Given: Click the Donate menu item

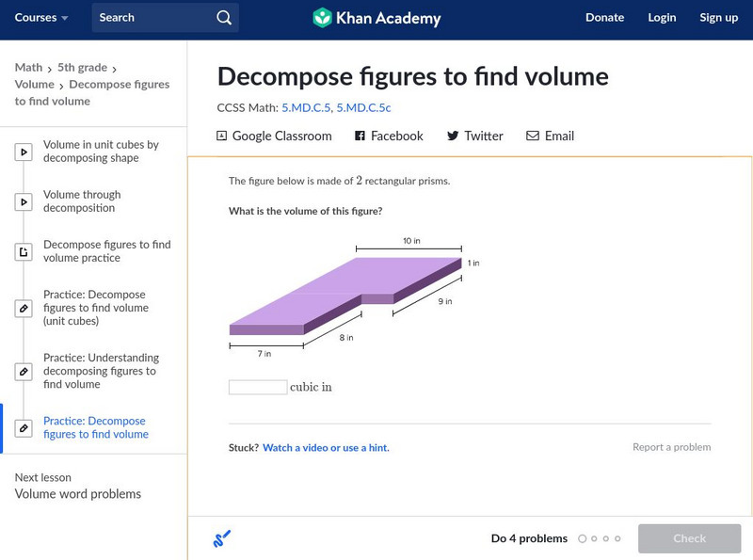Looking at the screenshot, I should coord(604,18).
